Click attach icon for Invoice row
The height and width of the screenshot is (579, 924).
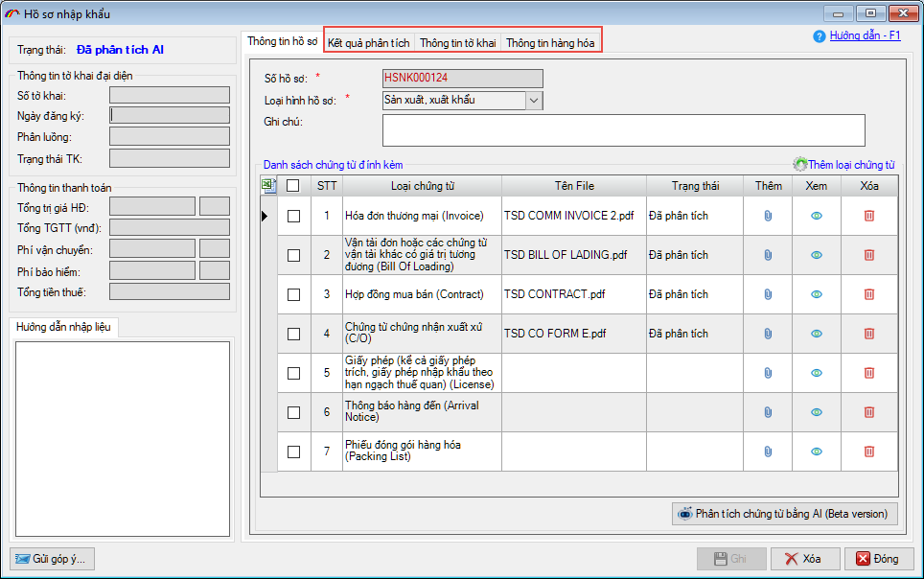point(768,216)
